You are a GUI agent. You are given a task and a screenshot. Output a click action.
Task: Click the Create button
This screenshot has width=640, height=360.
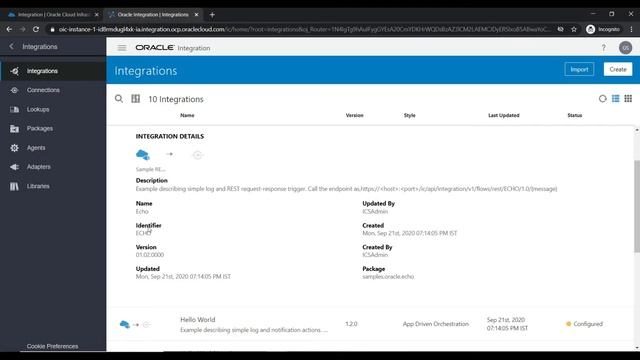pyautogui.click(x=618, y=69)
